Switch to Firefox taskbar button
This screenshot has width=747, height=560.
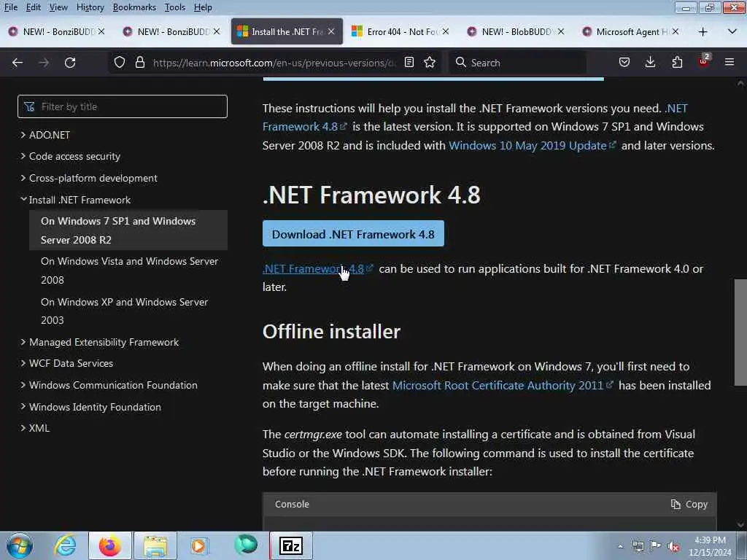(110, 545)
